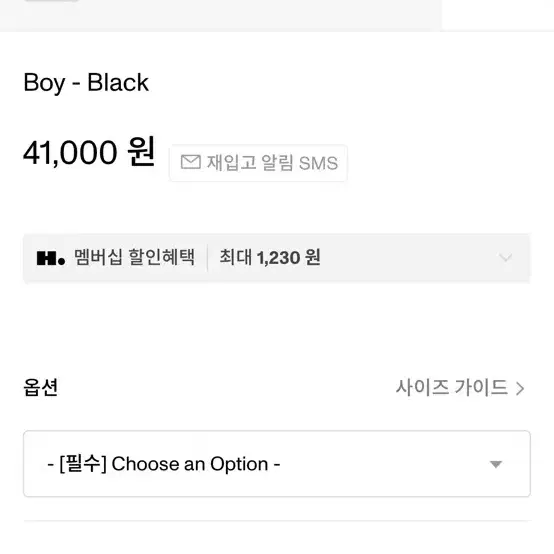Click the envelope icon for restock alert
554x554 pixels.
point(191,163)
